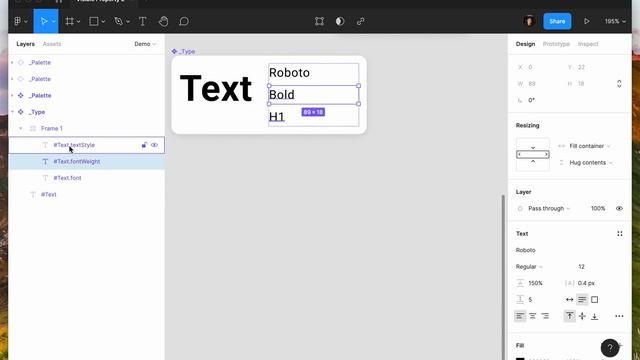Click the link icon in toolbar
This screenshot has width=640, height=360.
[x=360, y=21]
